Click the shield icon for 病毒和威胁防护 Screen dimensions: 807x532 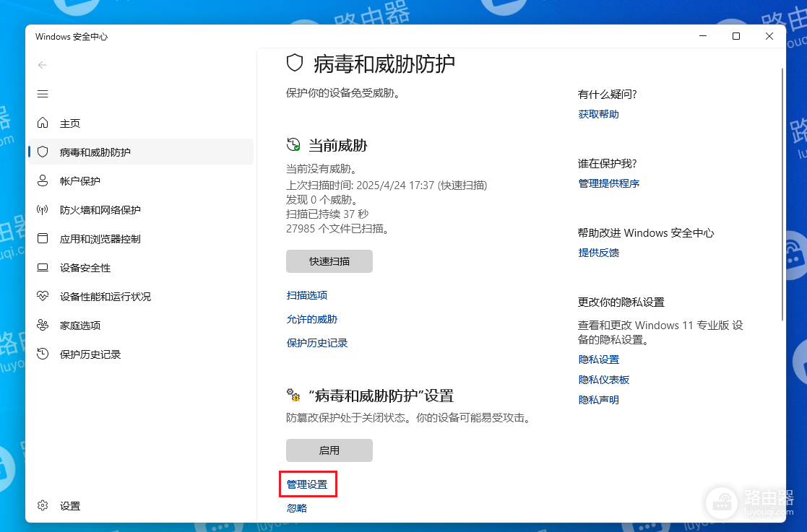tap(43, 152)
